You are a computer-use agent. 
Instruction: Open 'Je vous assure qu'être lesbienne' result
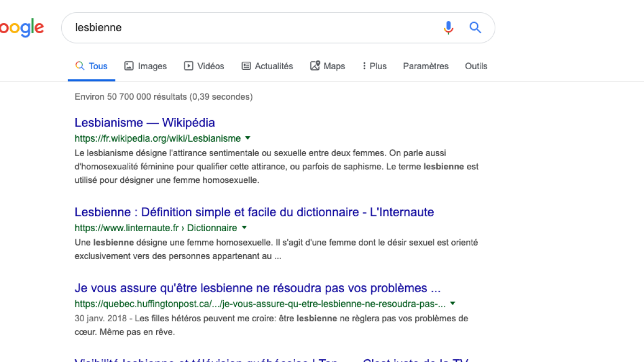point(258,288)
